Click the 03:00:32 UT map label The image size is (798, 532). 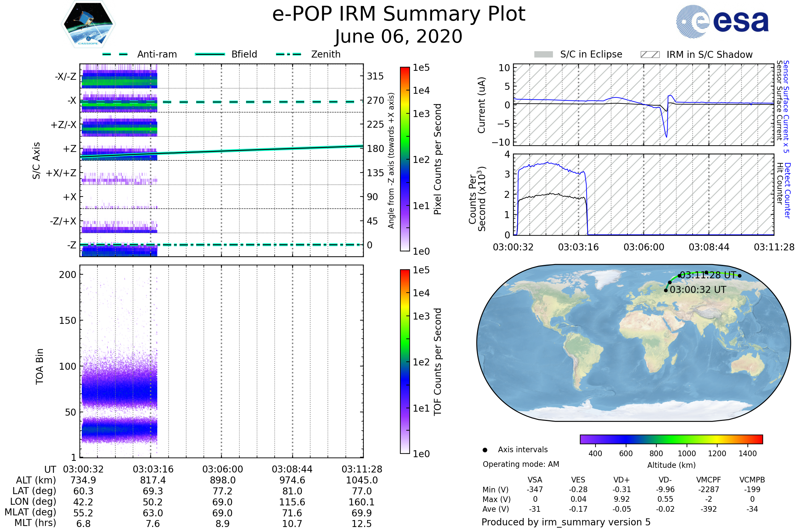pyautogui.click(x=698, y=290)
